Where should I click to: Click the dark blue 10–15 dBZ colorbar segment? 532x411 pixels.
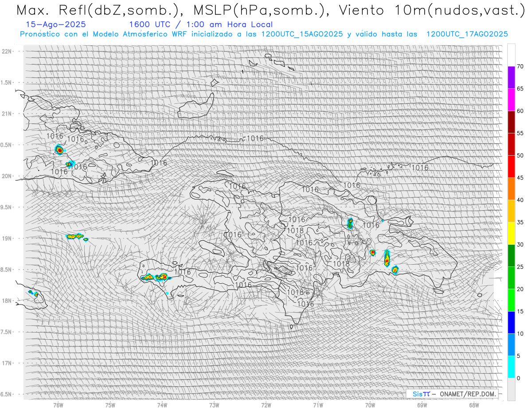[x=511, y=322]
